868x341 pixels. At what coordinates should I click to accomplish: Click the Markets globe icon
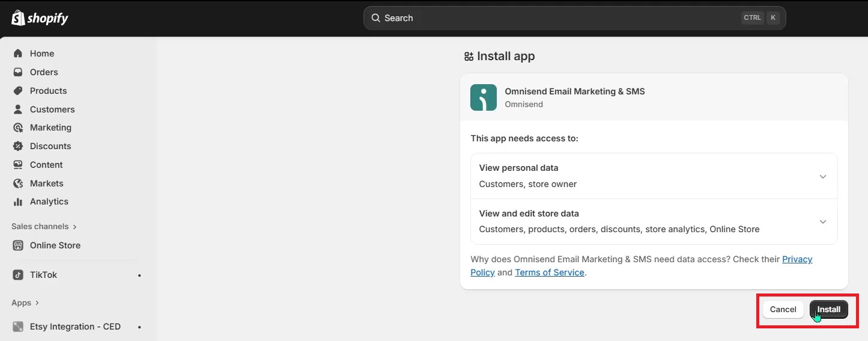[x=18, y=183]
